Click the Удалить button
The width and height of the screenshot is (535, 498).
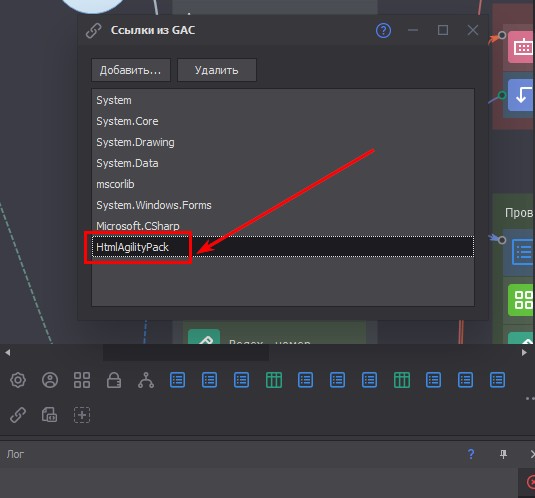(217, 70)
